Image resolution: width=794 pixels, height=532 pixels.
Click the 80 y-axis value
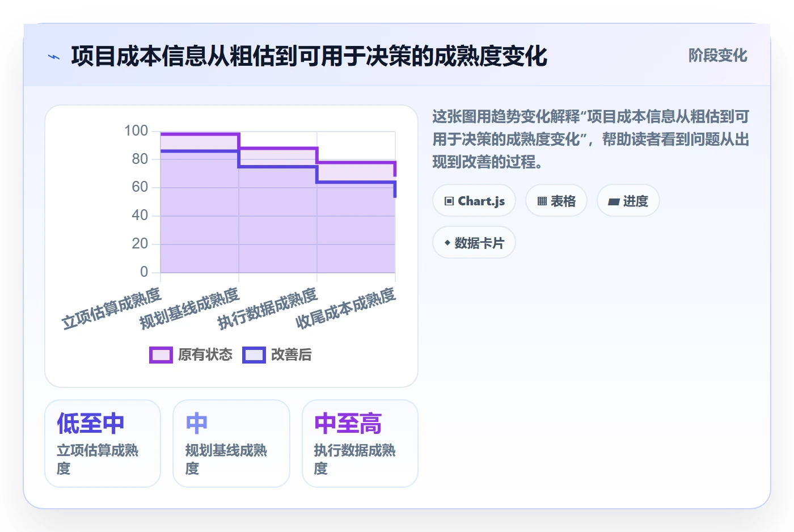pos(140,159)
